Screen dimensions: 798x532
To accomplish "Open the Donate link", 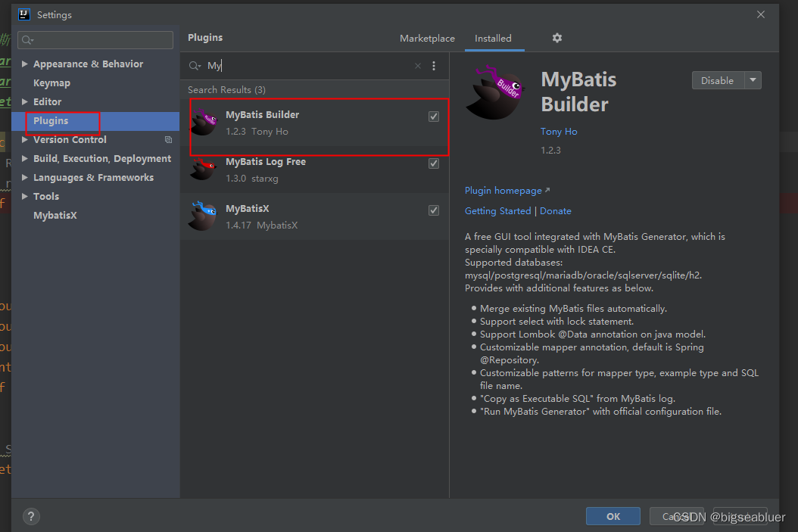I will [x=555, y=210].
